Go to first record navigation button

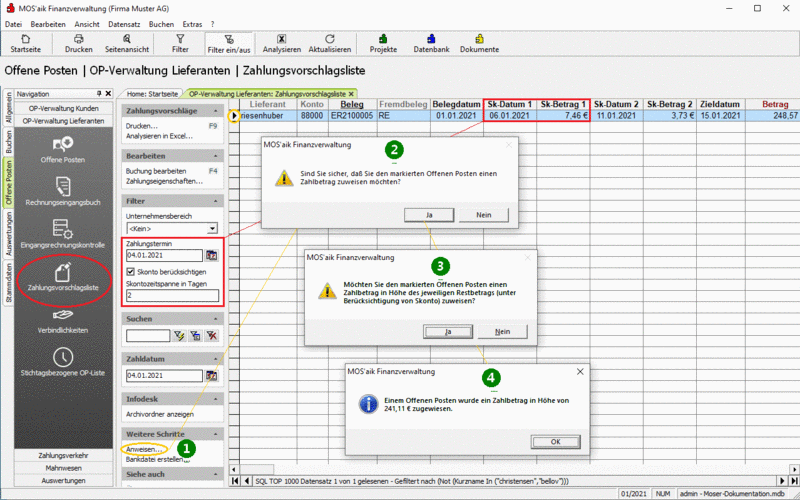point(235,481)
